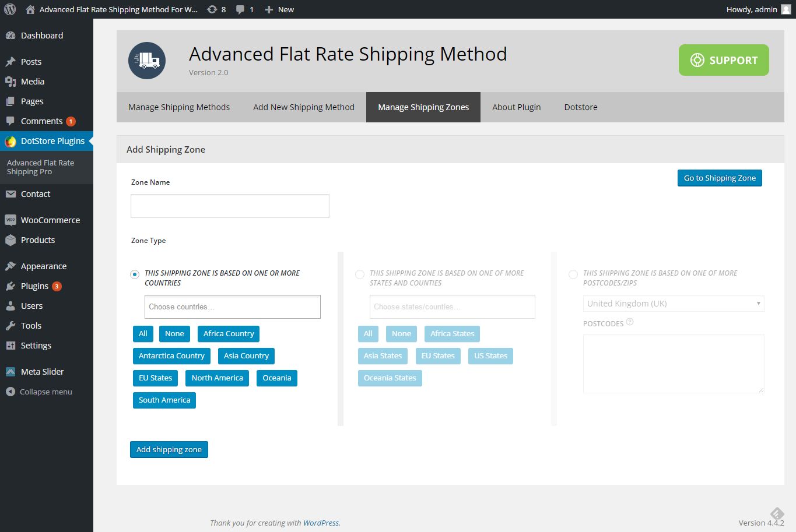Click the SUPPORT target icon button
This screenshot has width=796, height=532.
(x=697, y=59)
